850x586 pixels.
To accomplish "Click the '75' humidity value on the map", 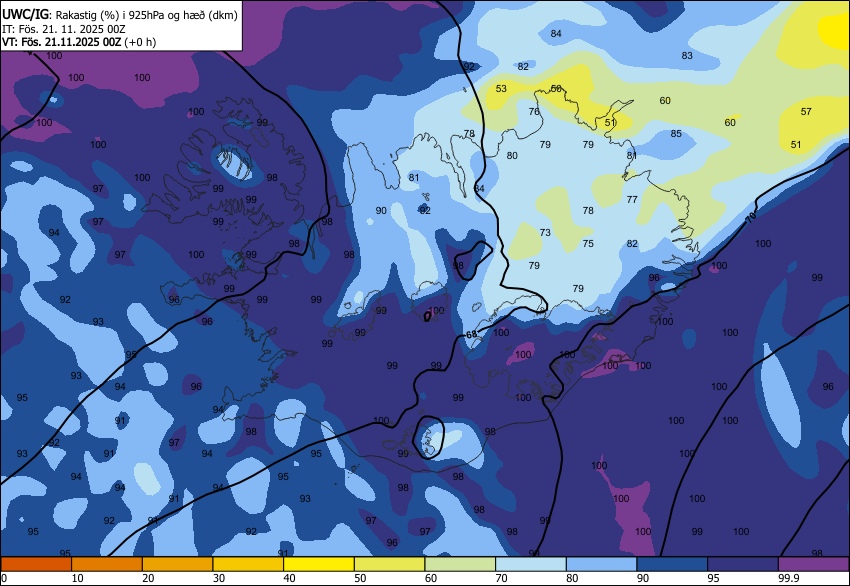I will click(588, 244).
